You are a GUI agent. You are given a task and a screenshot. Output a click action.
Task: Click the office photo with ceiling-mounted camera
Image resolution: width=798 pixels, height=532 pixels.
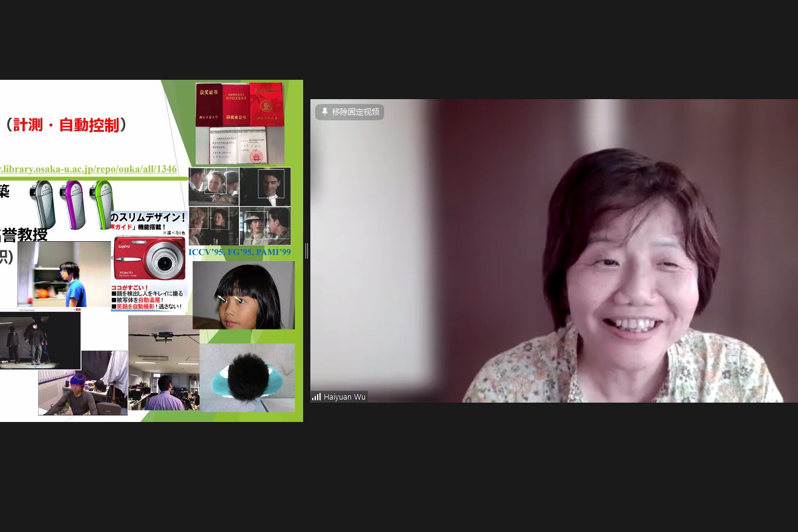(163, 363)
